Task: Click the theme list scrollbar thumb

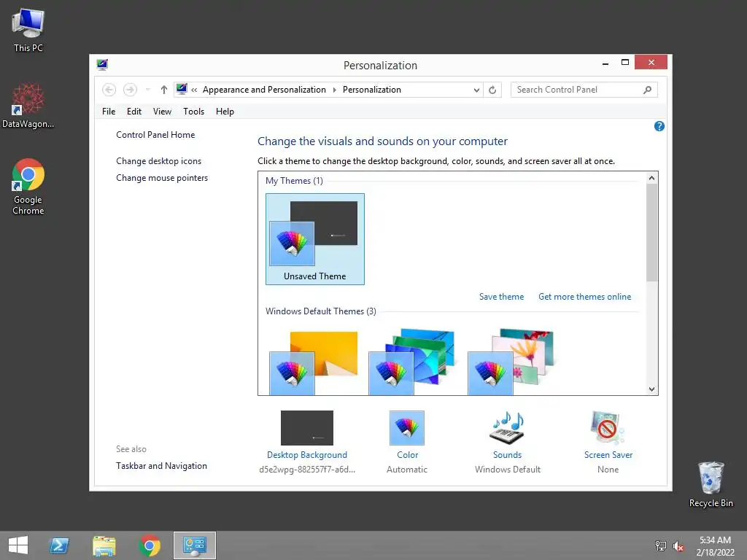Action: point(651,233)
